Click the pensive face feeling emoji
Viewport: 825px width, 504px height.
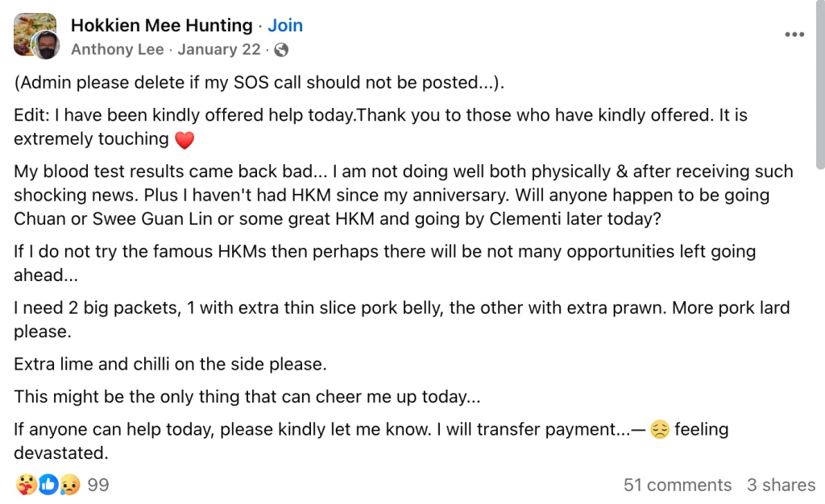tap(660, 429)
